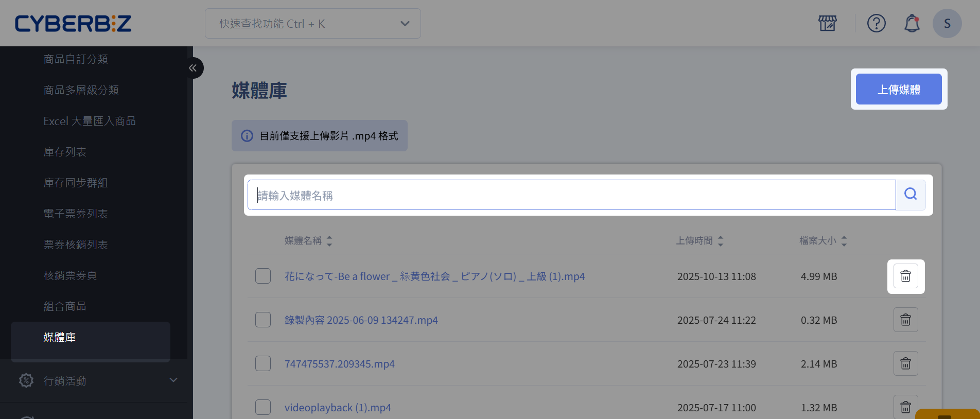Sort the list by 上傳時間 column

point(700,241)
